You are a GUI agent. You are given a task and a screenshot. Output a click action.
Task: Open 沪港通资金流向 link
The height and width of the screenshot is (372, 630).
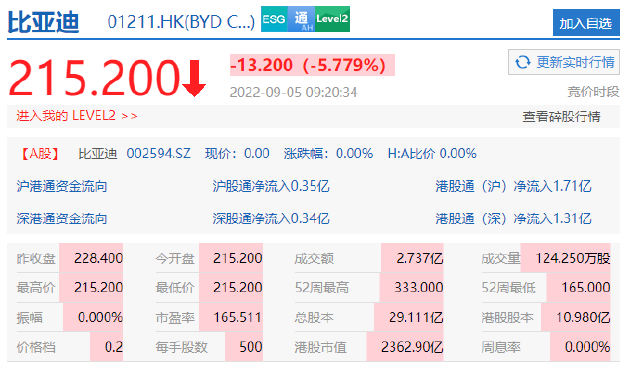[x=62, y=186]
